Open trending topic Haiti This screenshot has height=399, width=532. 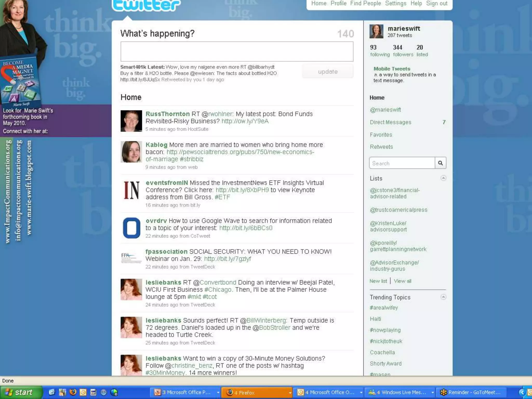click(x=375, y=319)
